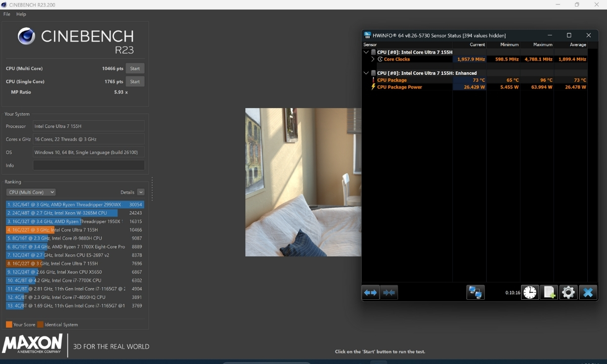Screen dimensions: 607x364
Task: Click the blue X close sensors icon
Action: coord(588,292)
